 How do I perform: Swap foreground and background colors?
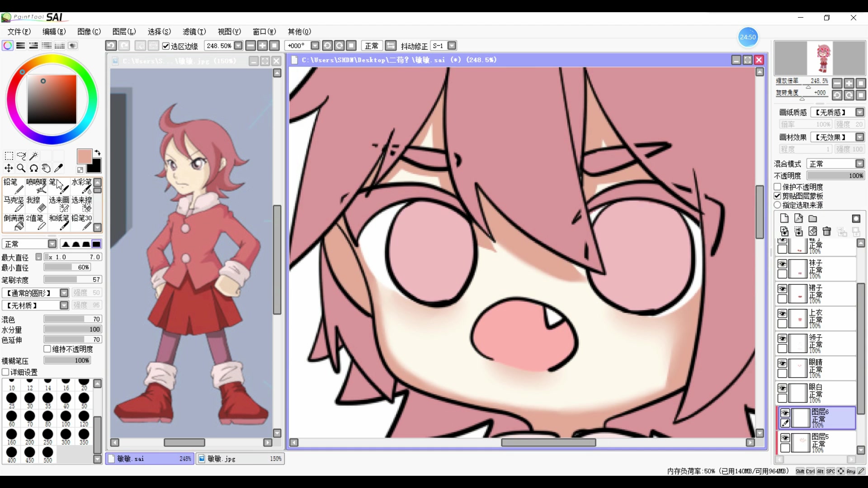click(x=98, y=153)
